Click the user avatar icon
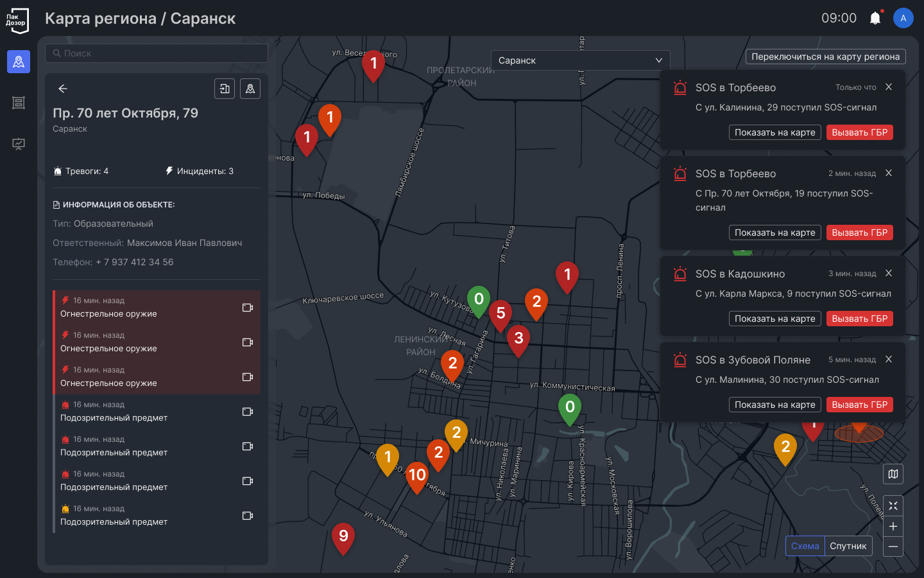The width and height of the screenshot is (924, 578). click(903, 18)
